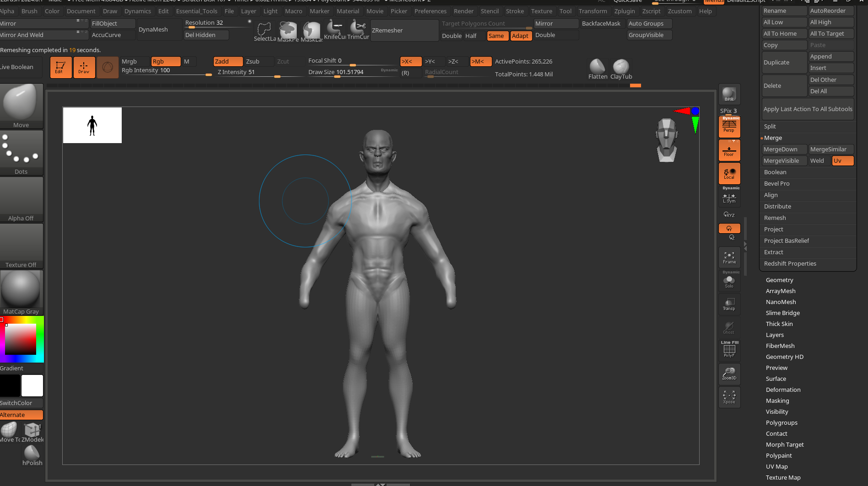Image resolution: width=868 pixels, height=486 pixels.
Task: Select the hPolish brush icon
Action: point(32,456)
